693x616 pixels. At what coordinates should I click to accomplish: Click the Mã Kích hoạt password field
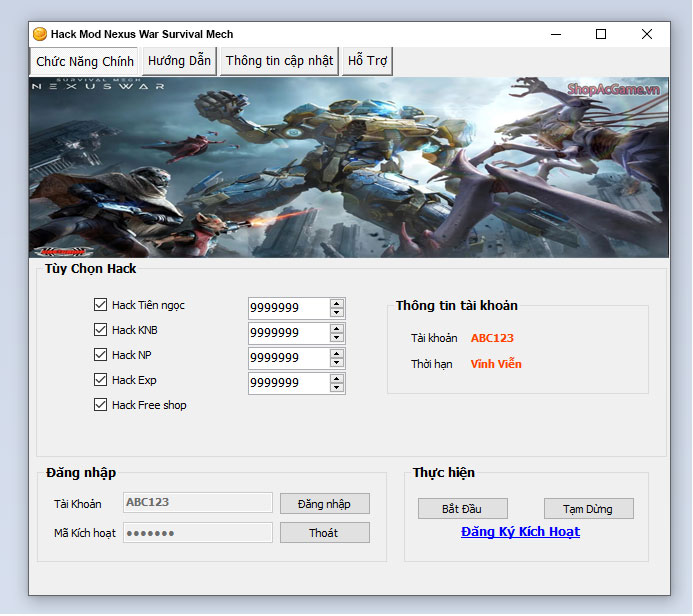[198, 533]
